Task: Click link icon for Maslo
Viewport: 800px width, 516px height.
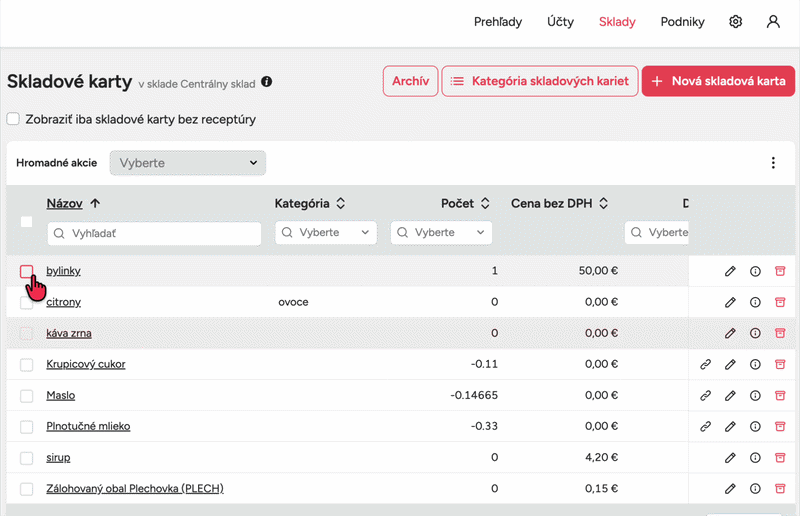Action: [x=705, y=396]
